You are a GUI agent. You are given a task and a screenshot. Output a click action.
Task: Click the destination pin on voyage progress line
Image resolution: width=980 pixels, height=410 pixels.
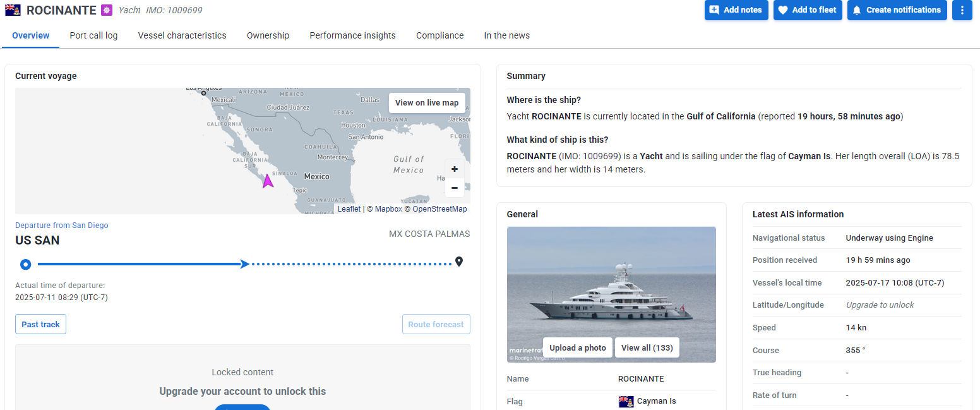(459, 262)
